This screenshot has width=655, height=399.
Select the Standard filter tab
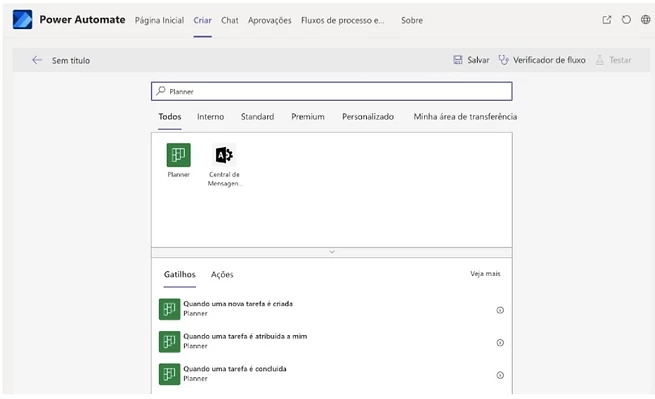[257, 117]
